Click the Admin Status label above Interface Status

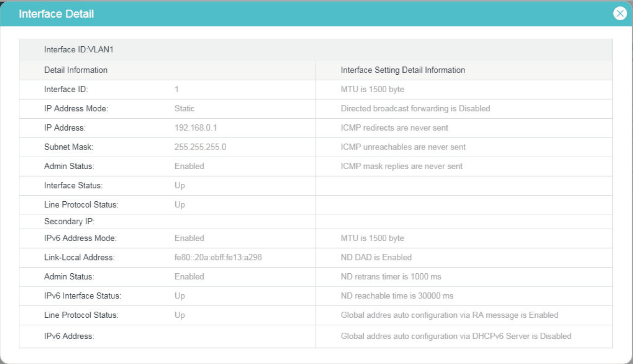point(69,166)
